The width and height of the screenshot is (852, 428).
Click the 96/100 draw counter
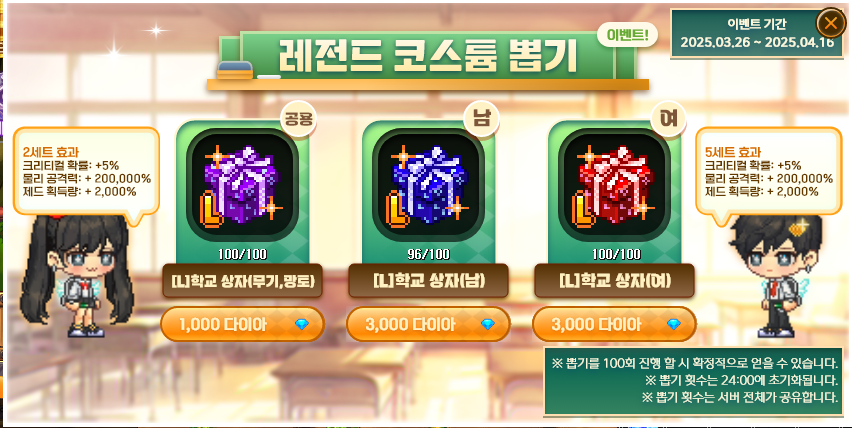428,254
